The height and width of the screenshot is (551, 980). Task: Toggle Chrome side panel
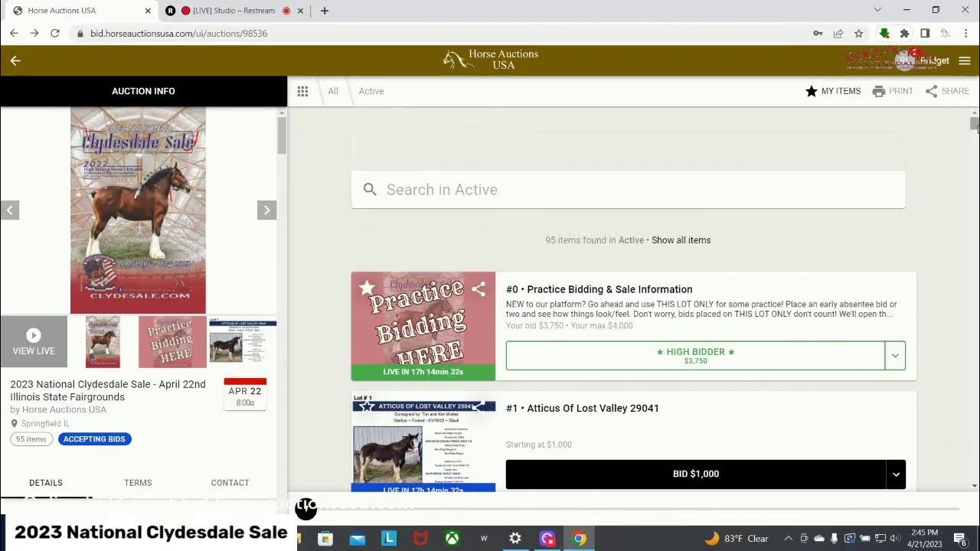point(925,33)
